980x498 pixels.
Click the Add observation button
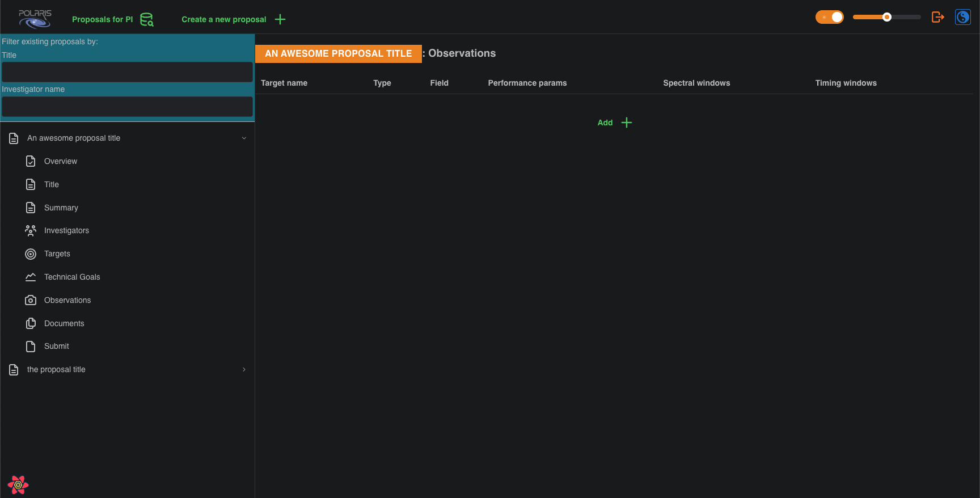[615, 123]
